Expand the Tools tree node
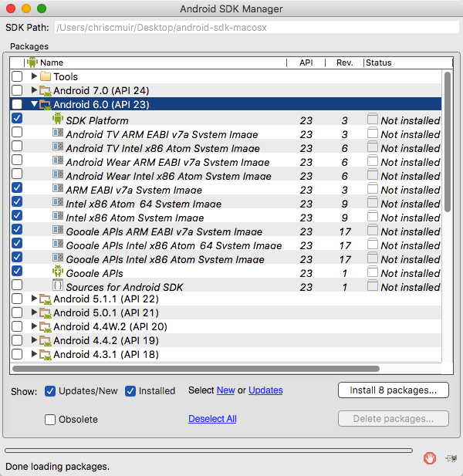 (x=34, y=76)
